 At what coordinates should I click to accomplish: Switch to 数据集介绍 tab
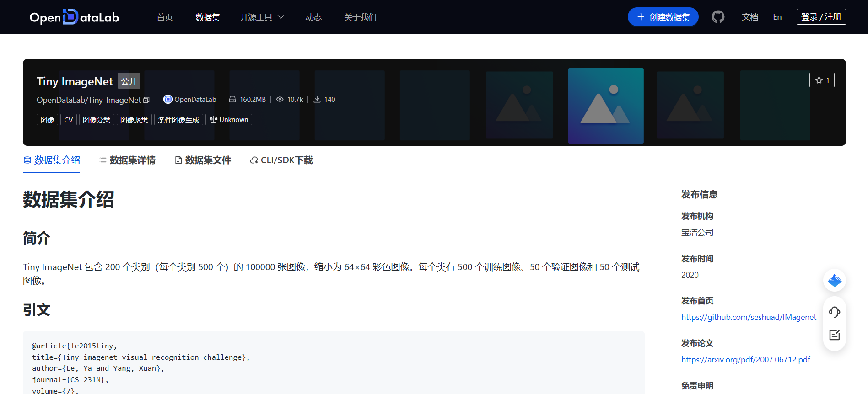[x=52, y=160]
